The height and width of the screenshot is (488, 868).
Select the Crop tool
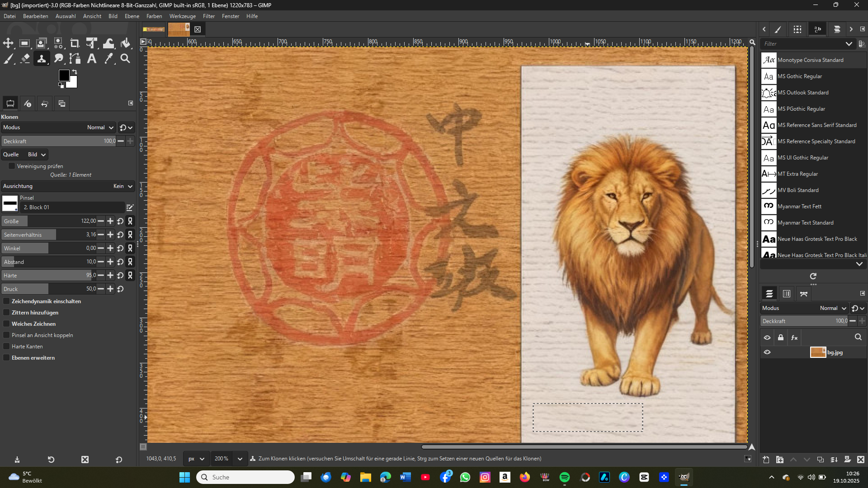(75, 43)
